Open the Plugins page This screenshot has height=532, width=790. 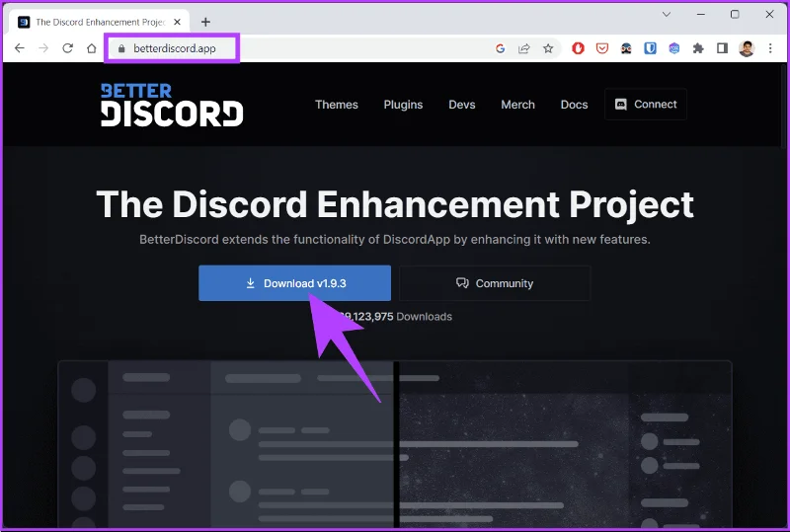point(403,105)
